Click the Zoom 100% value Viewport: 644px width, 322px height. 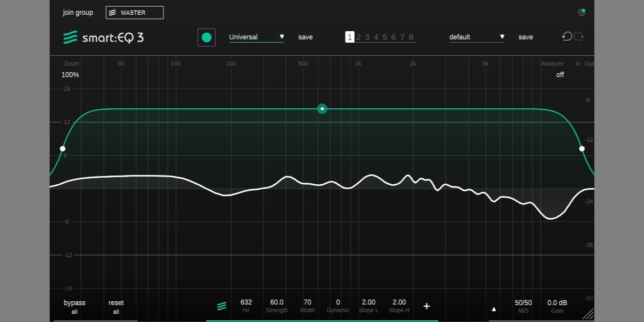point(70,75)
